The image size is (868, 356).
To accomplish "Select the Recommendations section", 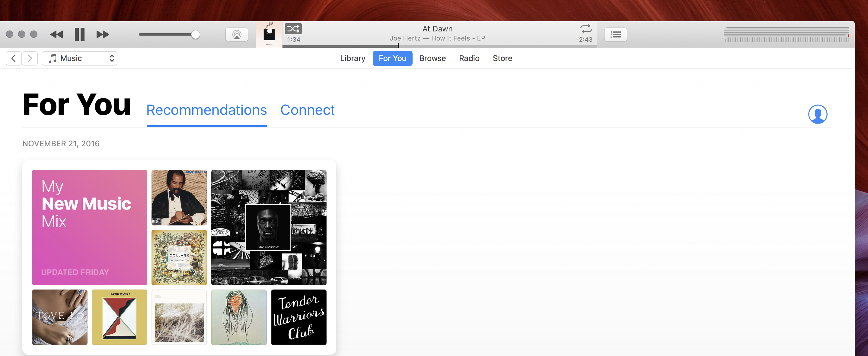I will pyautogui.click(x=206, y=110).
